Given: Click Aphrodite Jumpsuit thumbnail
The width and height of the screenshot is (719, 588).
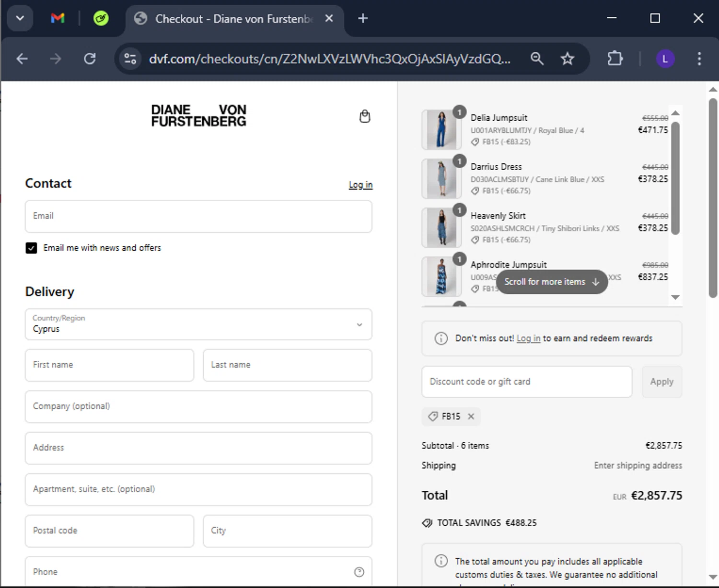Looking at the screenshot, I should click(x=441, y=277).
